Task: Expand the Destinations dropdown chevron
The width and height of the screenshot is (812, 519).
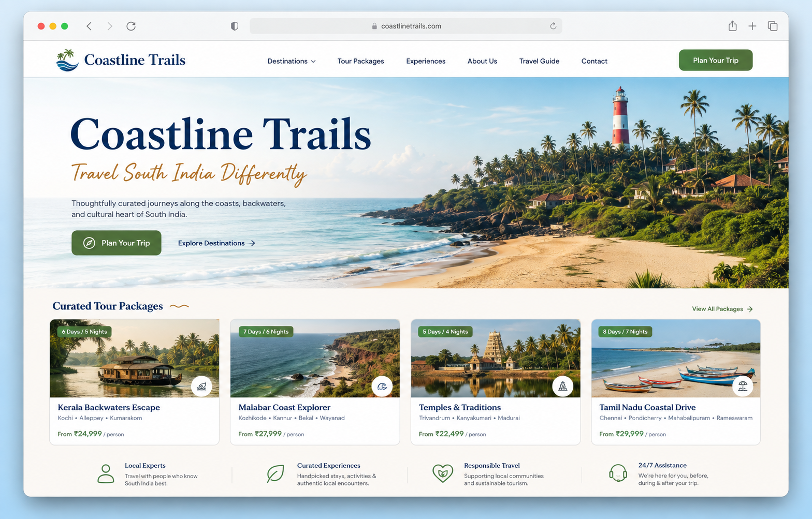Action: coord(313,62)
